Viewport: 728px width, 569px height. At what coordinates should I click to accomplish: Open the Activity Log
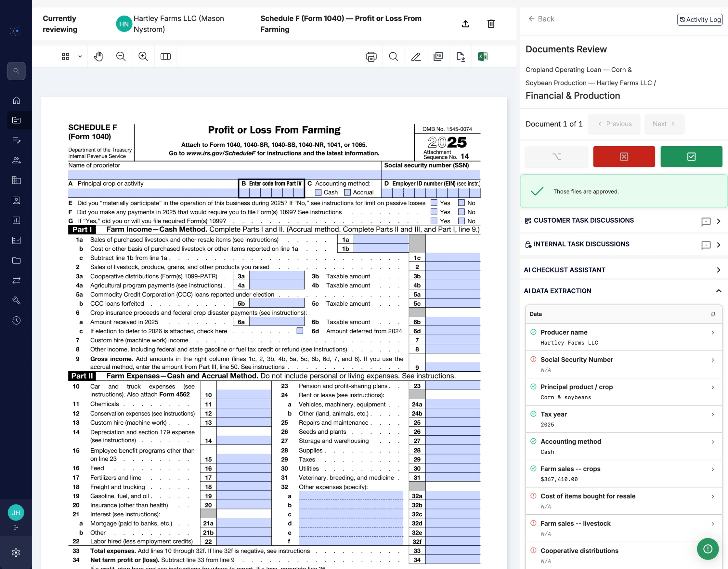coord(700,19)
